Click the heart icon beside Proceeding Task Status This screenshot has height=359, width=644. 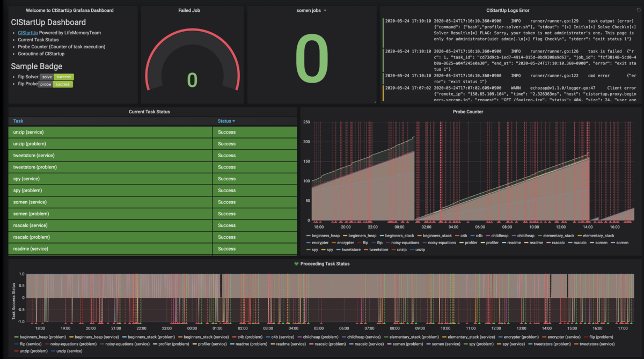(x=296, y=263)
